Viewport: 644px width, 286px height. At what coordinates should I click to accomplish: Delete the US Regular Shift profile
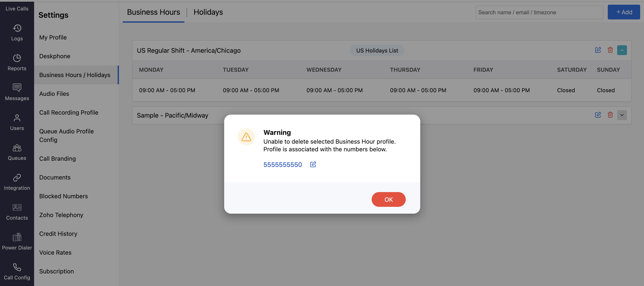(610, 50)
